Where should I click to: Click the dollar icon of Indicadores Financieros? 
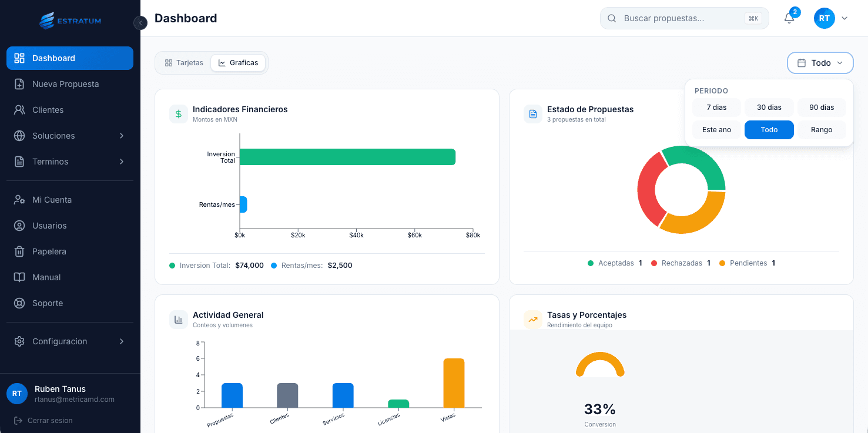pyautogui.click(x=179, y=114)
